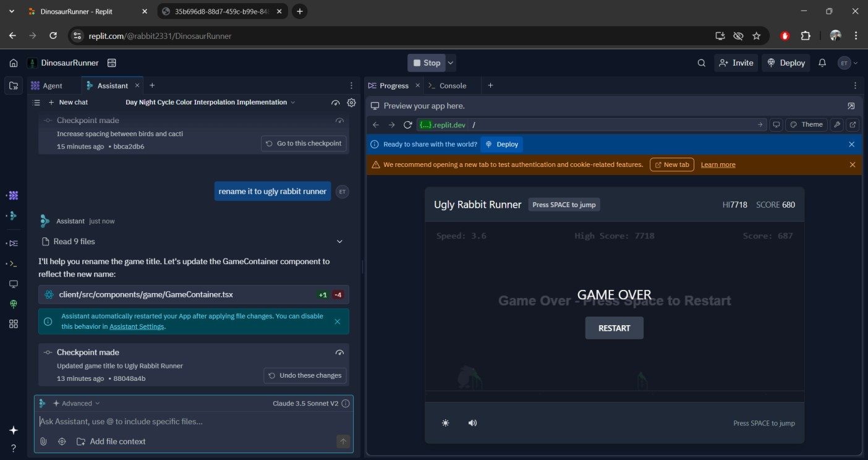Click the Learn more link in the banner

[x=717, y=164]
